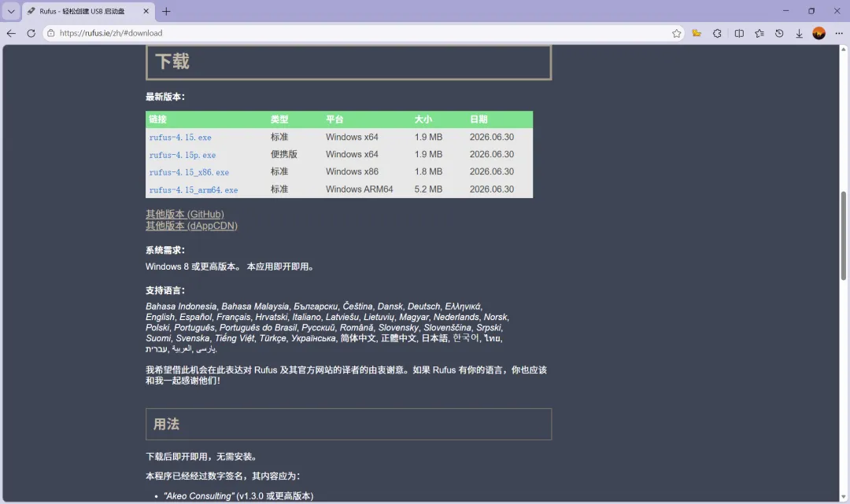Open the browser settings and more menu
This screenshot has width=850, height=504.
point(839,34)
